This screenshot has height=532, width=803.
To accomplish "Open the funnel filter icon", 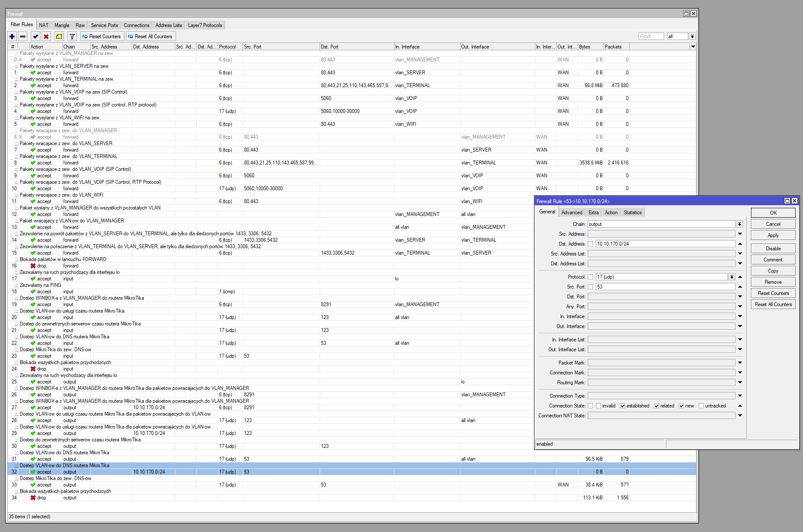I will pos(72,36).
